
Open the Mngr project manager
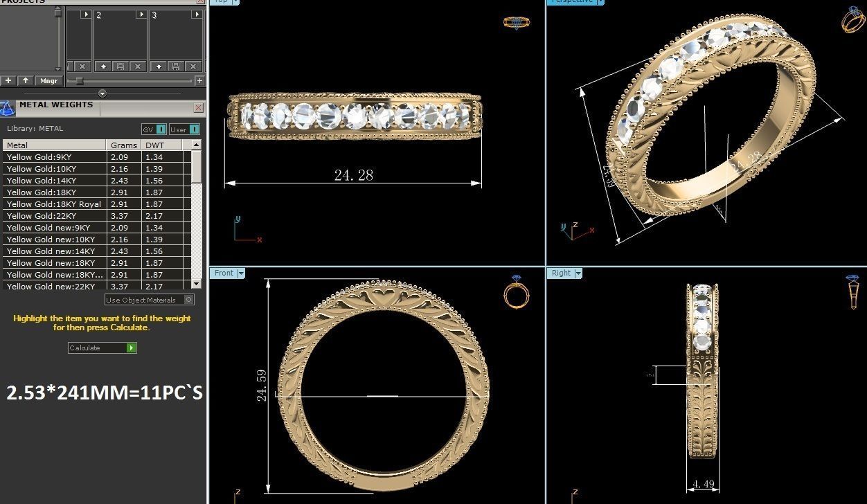pyautogui.click(x=49, y=80)
